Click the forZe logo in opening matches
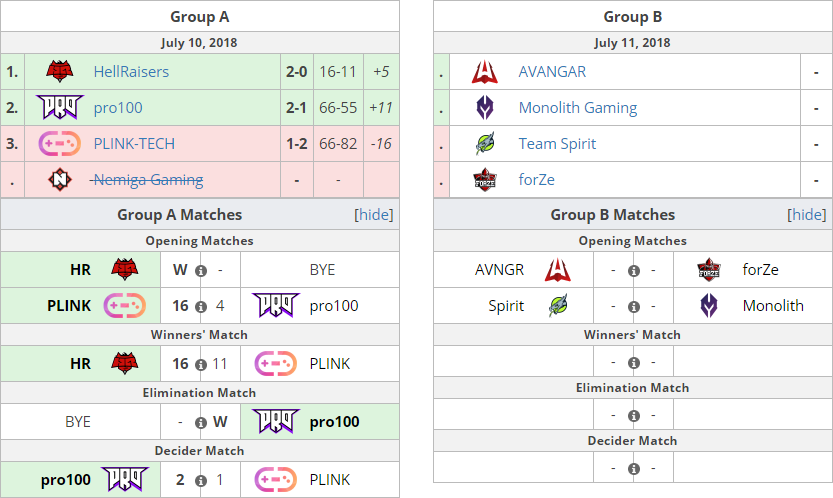 pos(709,269)
